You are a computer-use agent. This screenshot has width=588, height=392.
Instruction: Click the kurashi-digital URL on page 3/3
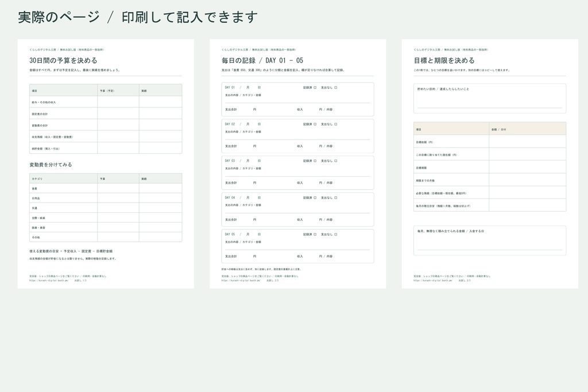433,280
